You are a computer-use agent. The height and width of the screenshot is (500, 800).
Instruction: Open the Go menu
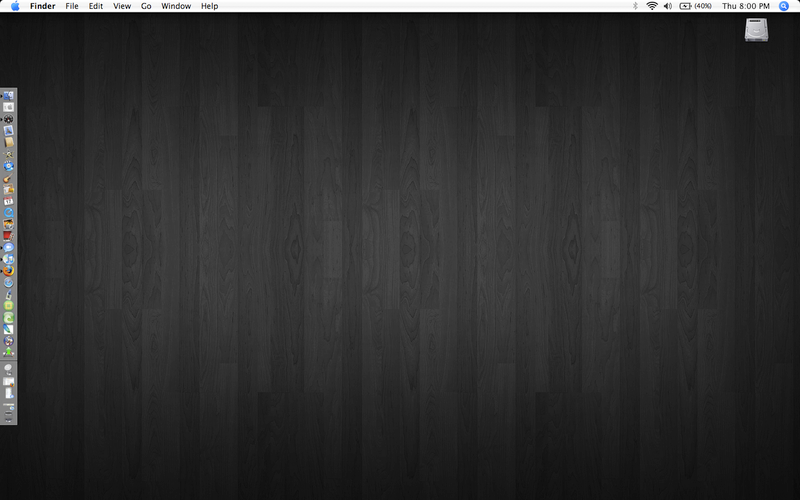[x=146, y=6]
